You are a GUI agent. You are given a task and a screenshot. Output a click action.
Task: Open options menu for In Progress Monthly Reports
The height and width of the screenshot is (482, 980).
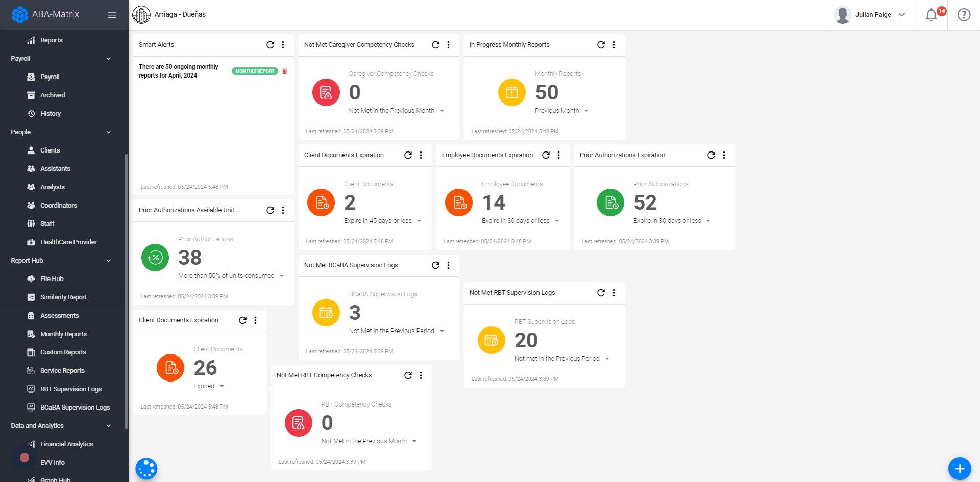tap(614, 45)
